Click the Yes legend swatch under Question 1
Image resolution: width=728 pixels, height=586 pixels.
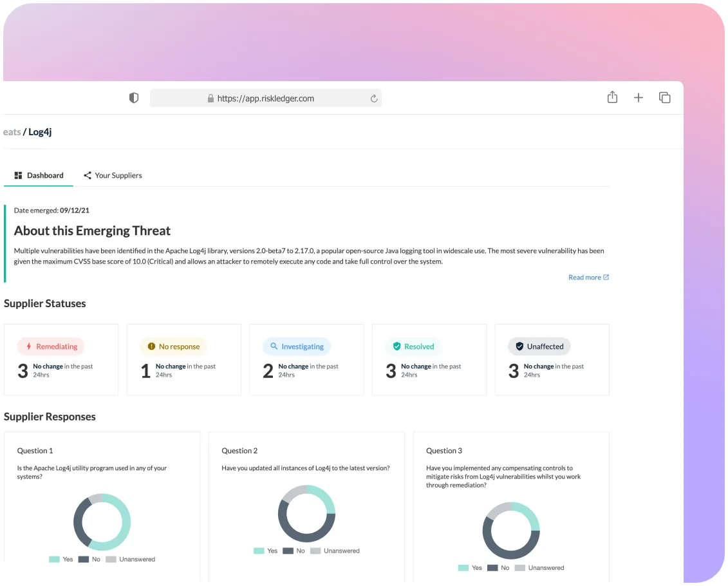[54, 560]
